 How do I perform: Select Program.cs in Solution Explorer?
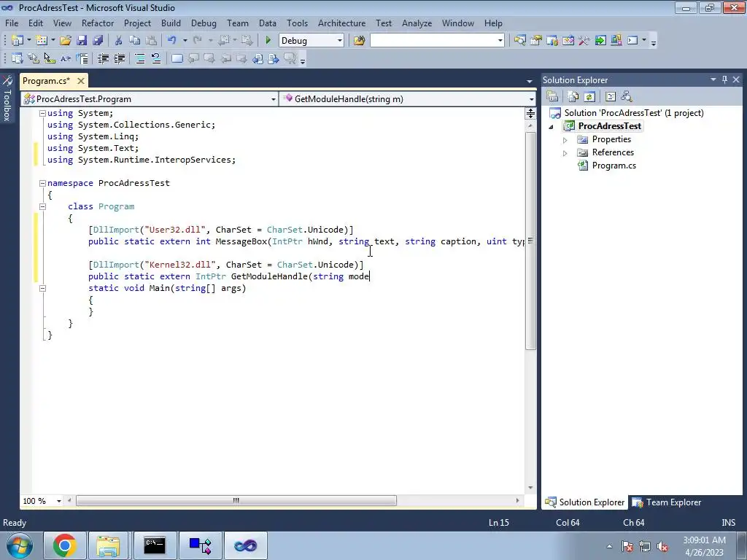point(614,166)
